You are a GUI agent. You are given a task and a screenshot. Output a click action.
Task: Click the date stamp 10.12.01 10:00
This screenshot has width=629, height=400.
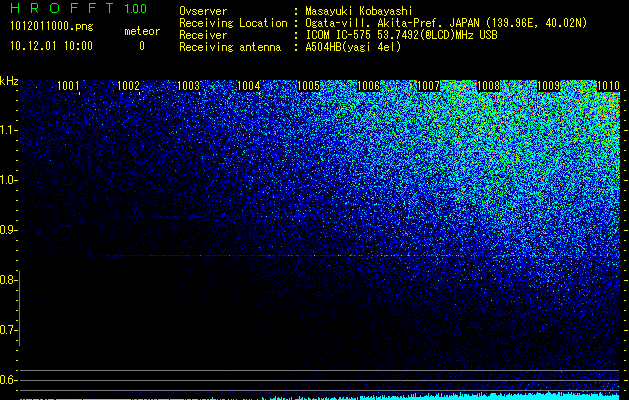coord(51,46)
